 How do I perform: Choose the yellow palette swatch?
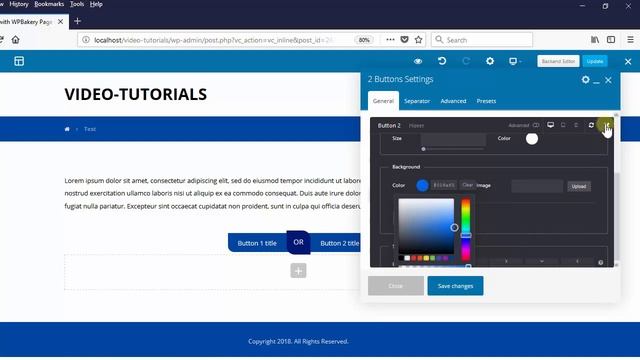pos(426,258)
